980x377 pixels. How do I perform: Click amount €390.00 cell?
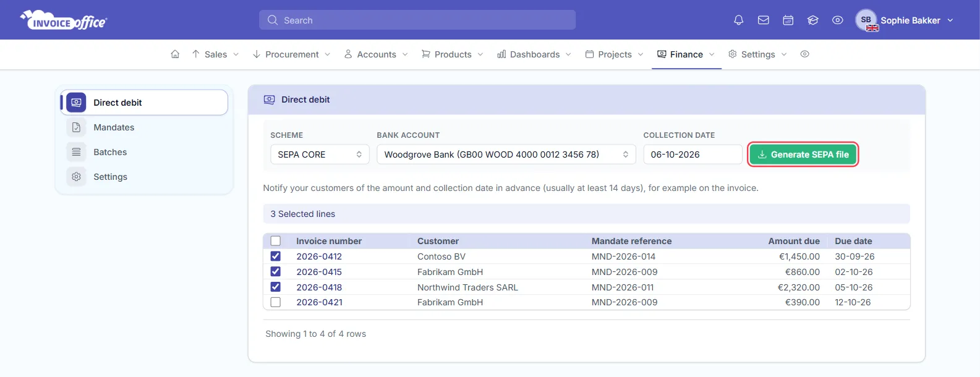pyautogui.click(x=803, y=302)
